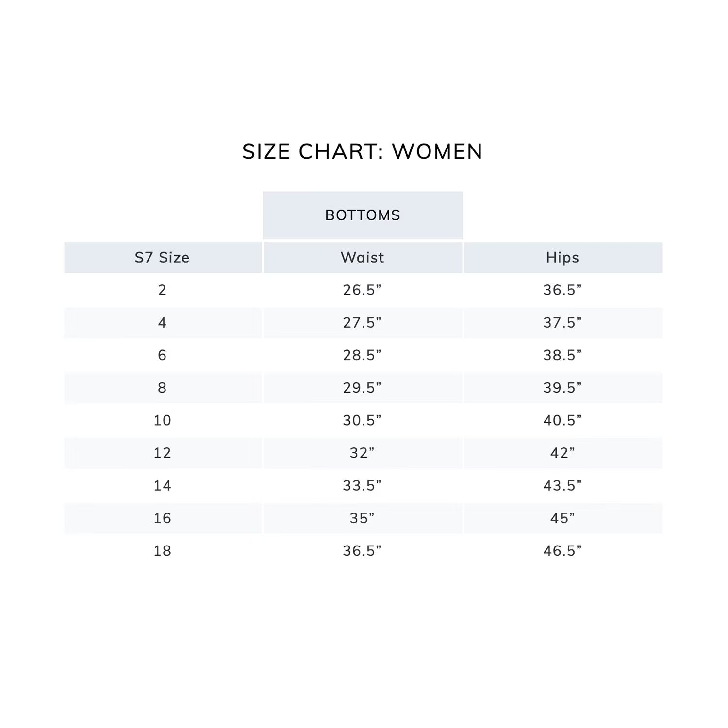This screenshot has height=728, width=728.
Task: Select size 2 in the size column
Action: click(162, 290)
